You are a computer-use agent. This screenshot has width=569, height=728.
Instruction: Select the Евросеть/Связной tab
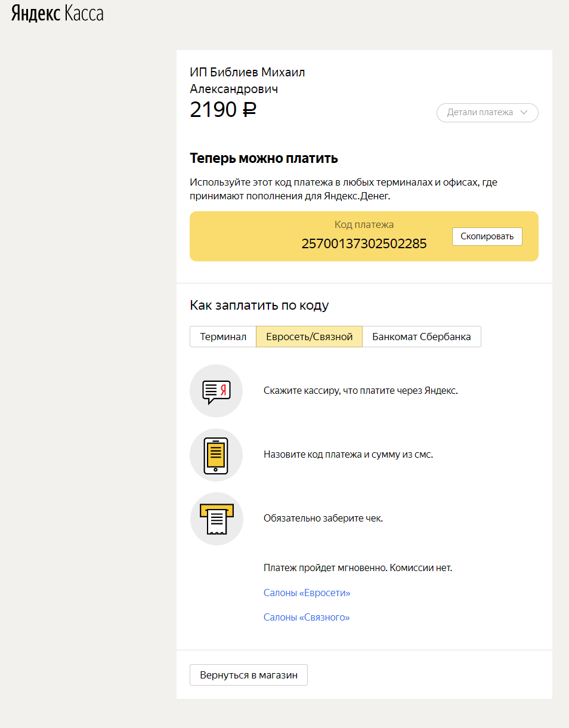310,337
